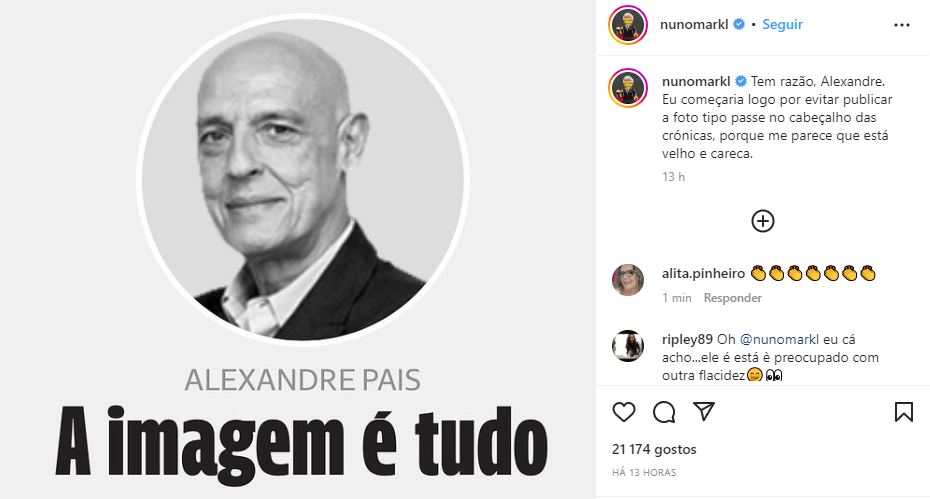Click the 13 h caption timestamp
Screen dimensions: 930x499
[x=673, y=177]
